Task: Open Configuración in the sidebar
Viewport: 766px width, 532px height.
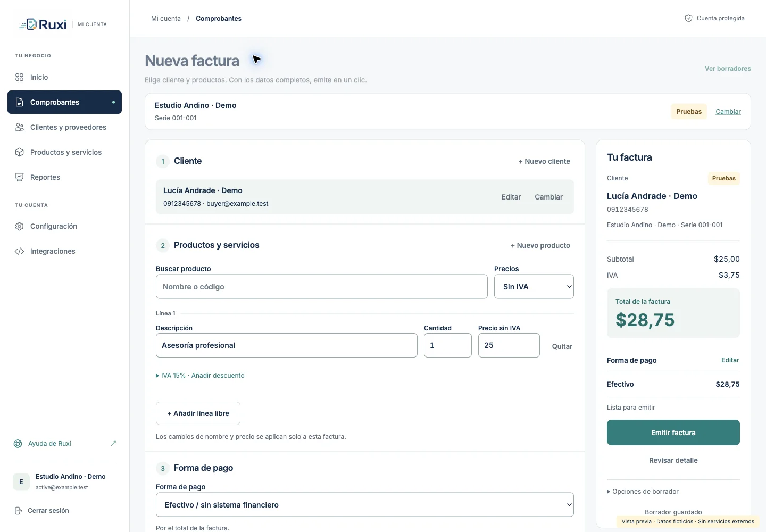Action: tap(64, 226)
